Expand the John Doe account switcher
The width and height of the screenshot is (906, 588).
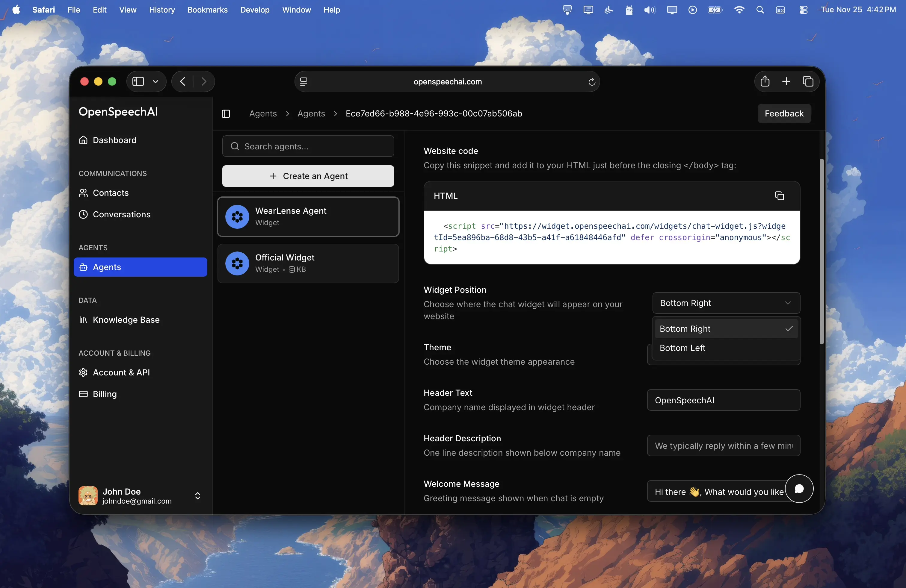[x=197, y=495]
